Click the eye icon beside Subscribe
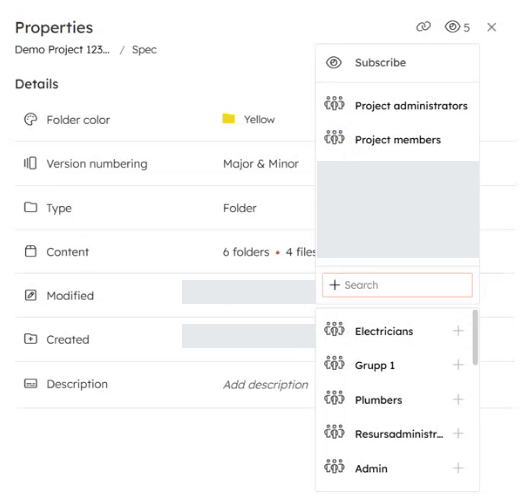Screen dimensions: 520x500 (x=334, y=63)
